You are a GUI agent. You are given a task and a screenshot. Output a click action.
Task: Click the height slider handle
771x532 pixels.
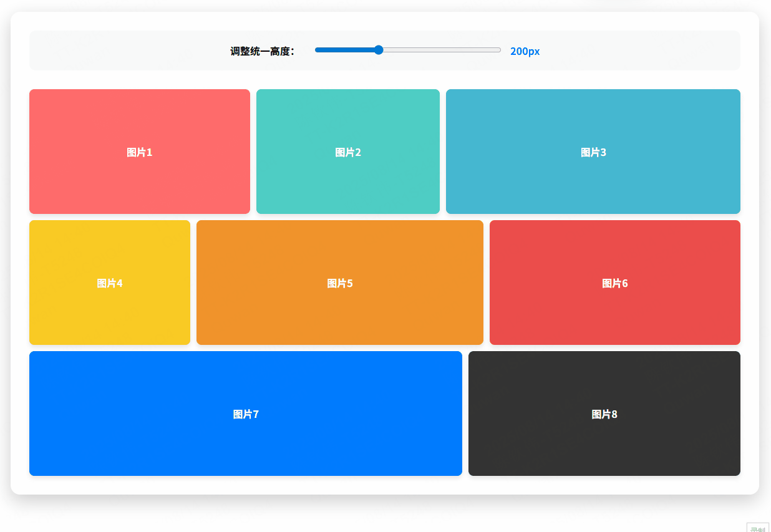(x=379, y=50)
